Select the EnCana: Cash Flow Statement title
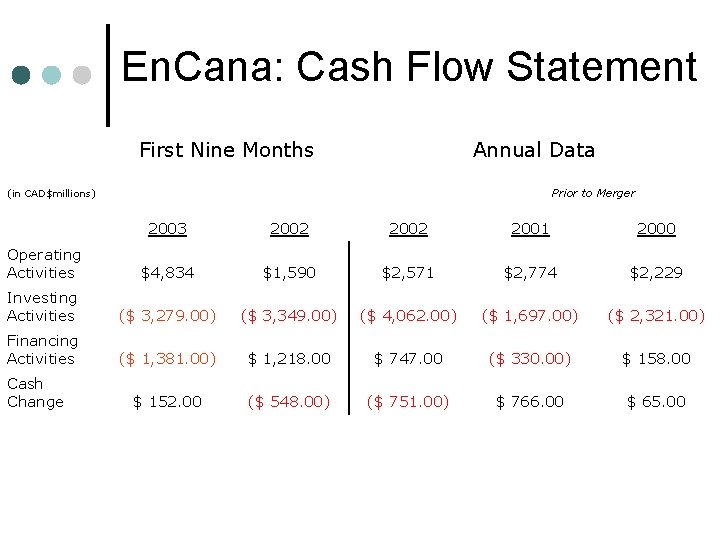 tap(409, 67)
